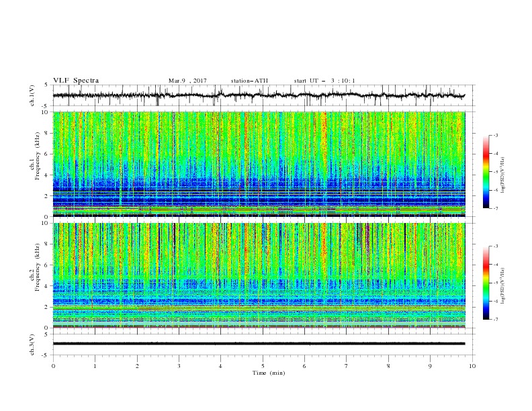Click the -3 tick on ch.1 colorbar
The width and height of the screenshot is (532, 411).
point(496,135)
